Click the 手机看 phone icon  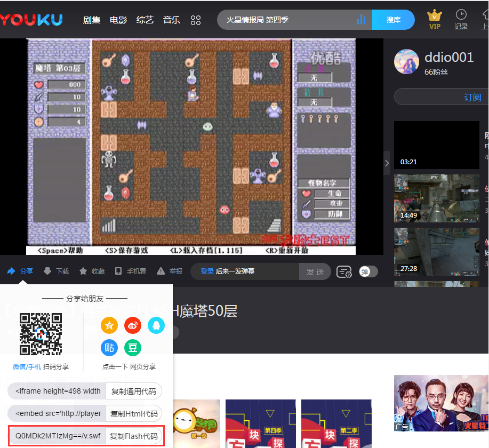(118, 271)
